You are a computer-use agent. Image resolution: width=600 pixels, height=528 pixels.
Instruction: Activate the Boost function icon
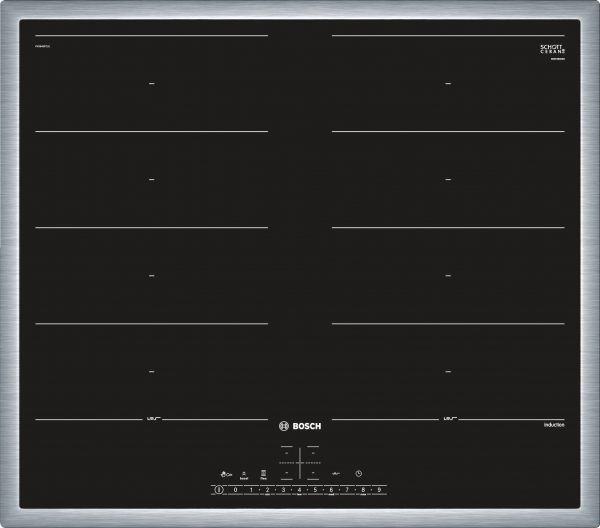pos(245,474)
